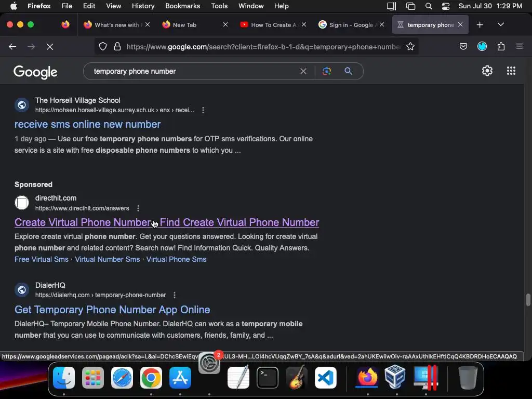
Task: Open tracking protection shield icon
Action: [x=103, y=46]
